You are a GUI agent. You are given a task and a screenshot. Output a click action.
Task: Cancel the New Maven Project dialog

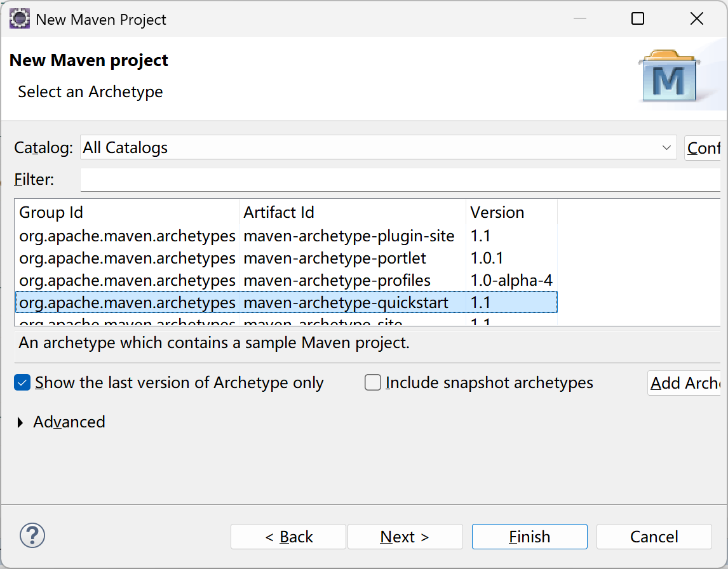(x=654, y=537)
